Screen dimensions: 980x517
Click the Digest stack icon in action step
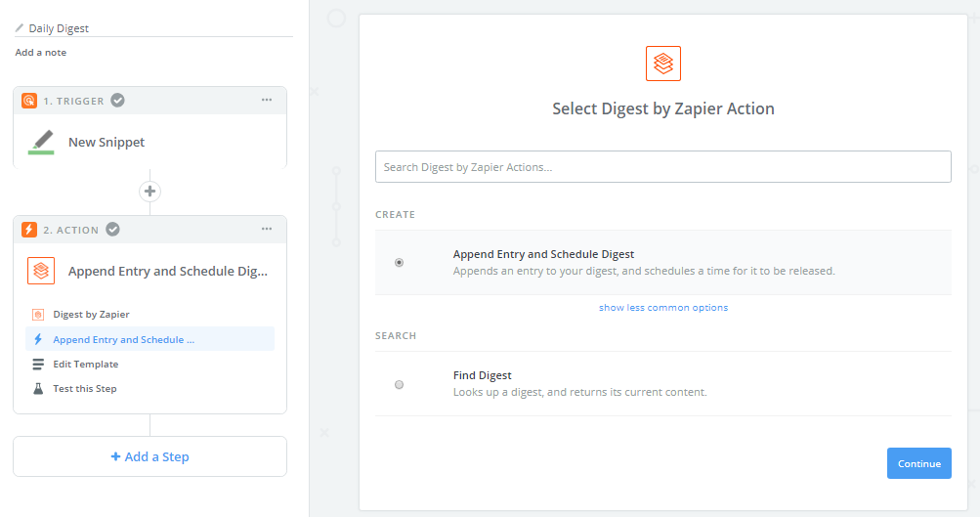[41, 272]
